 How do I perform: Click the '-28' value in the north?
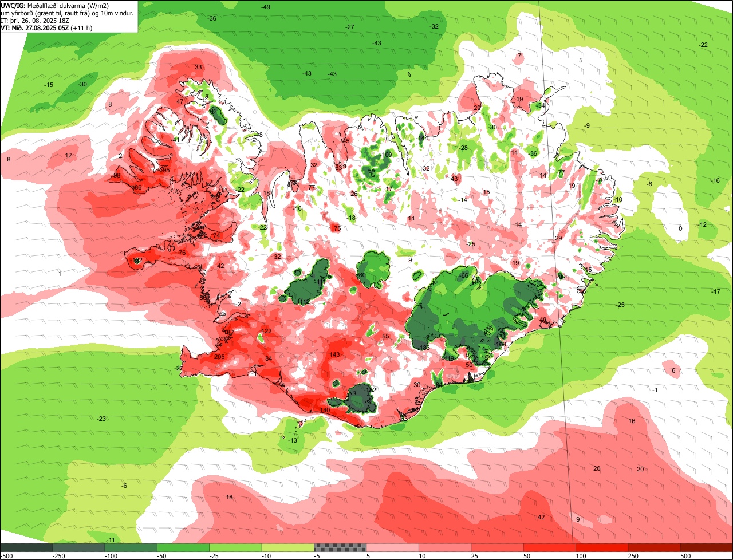point(463,148)
